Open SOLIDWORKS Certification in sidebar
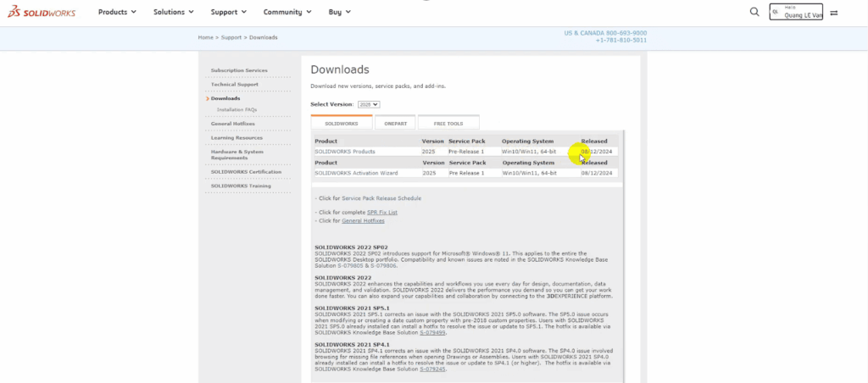The width and height of the screenshot is (868, 383). tap(246, 171)
